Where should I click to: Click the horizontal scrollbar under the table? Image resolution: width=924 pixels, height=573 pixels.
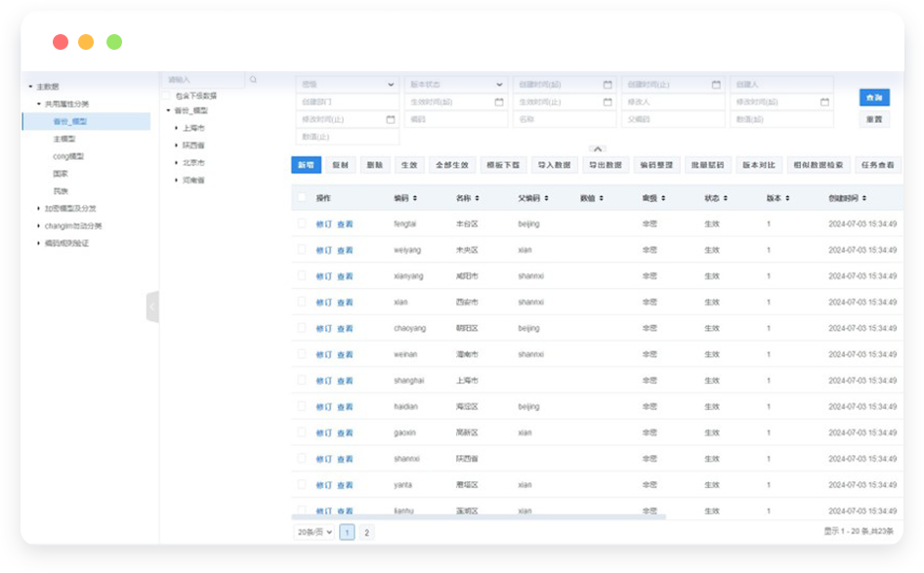tap(479, 516)
